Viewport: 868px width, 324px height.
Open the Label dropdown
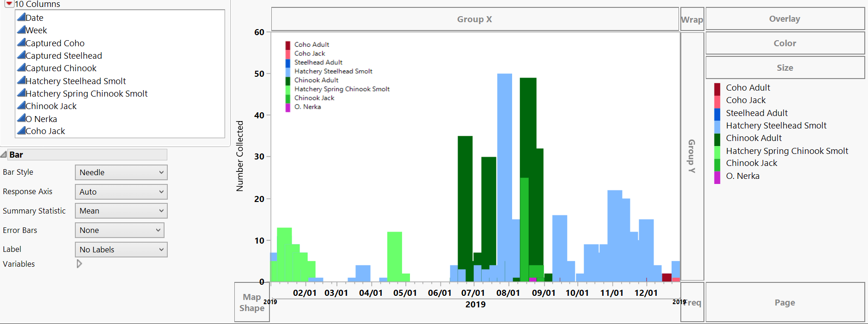[x=121, y=250]
